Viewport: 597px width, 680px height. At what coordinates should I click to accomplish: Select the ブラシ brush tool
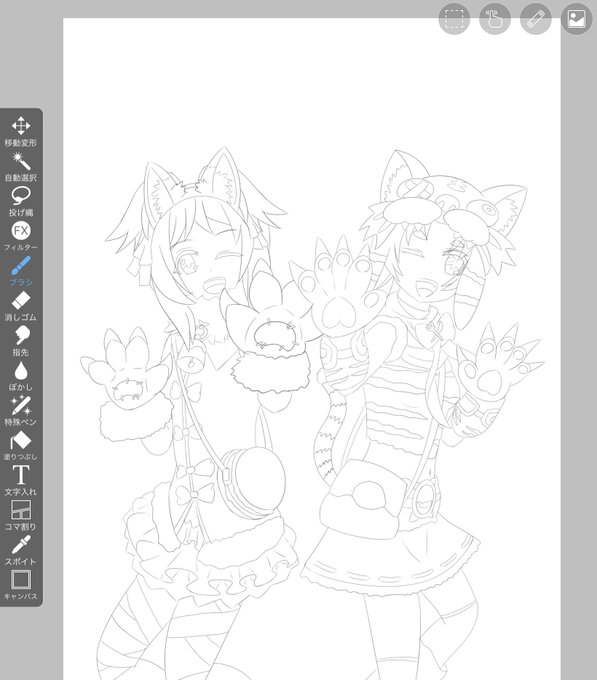coord(21,271)
